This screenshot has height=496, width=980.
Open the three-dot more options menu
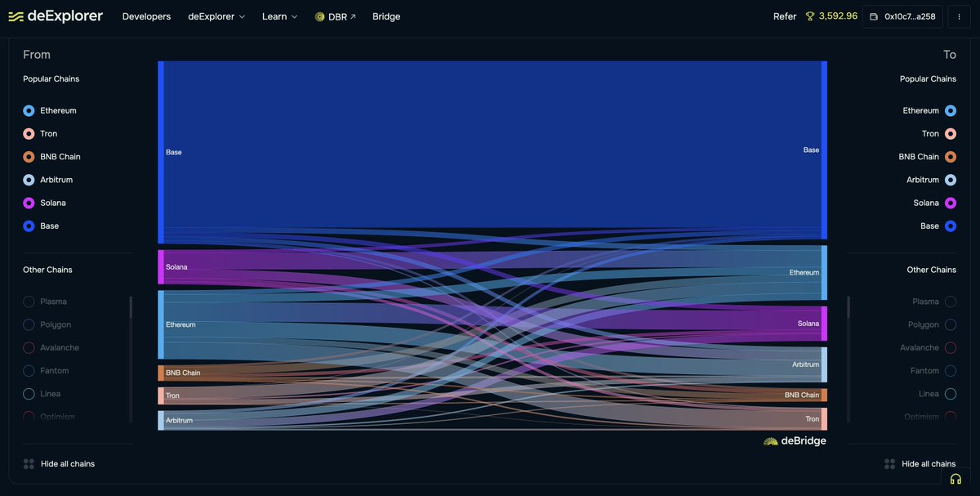click(x=959, y=16)
